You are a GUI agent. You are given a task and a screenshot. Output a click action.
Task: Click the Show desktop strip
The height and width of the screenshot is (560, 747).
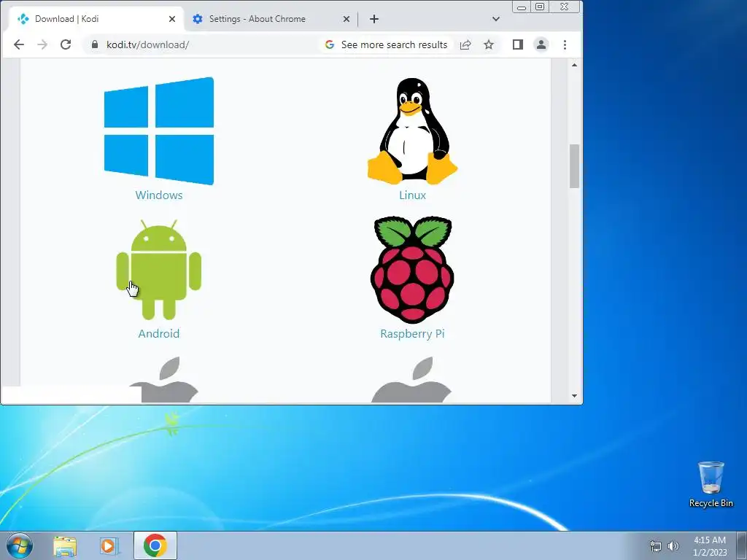(x=742, y=545)
